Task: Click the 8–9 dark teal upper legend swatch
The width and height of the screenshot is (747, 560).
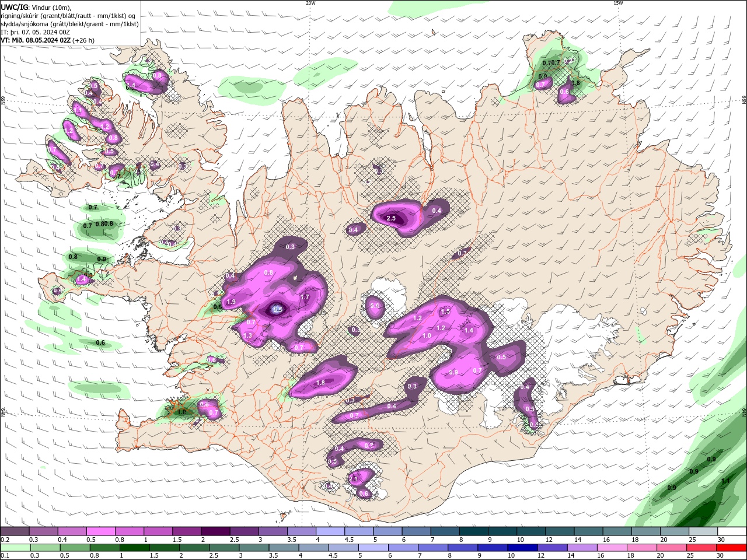Action: (473, 531)
